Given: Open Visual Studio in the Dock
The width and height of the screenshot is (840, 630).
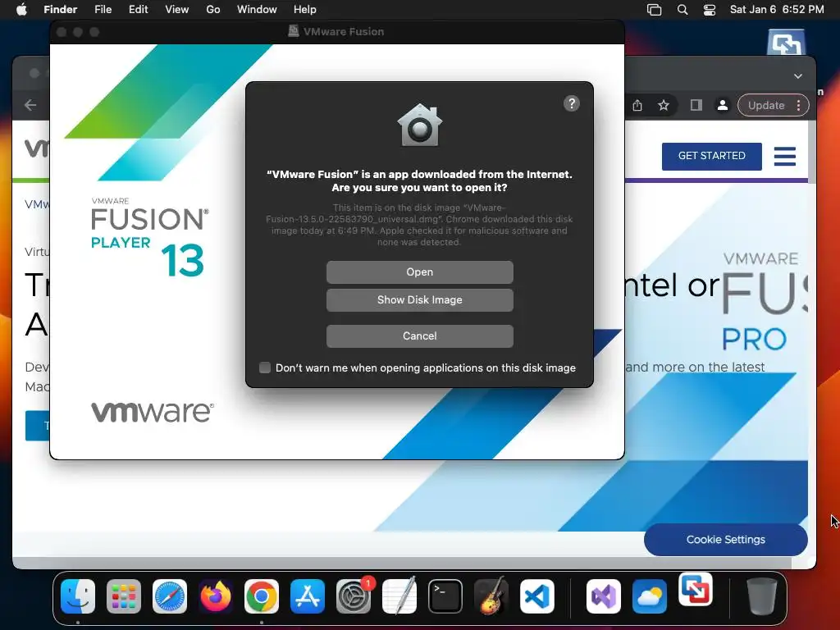Looking at the screenshot, I should 604,596.
